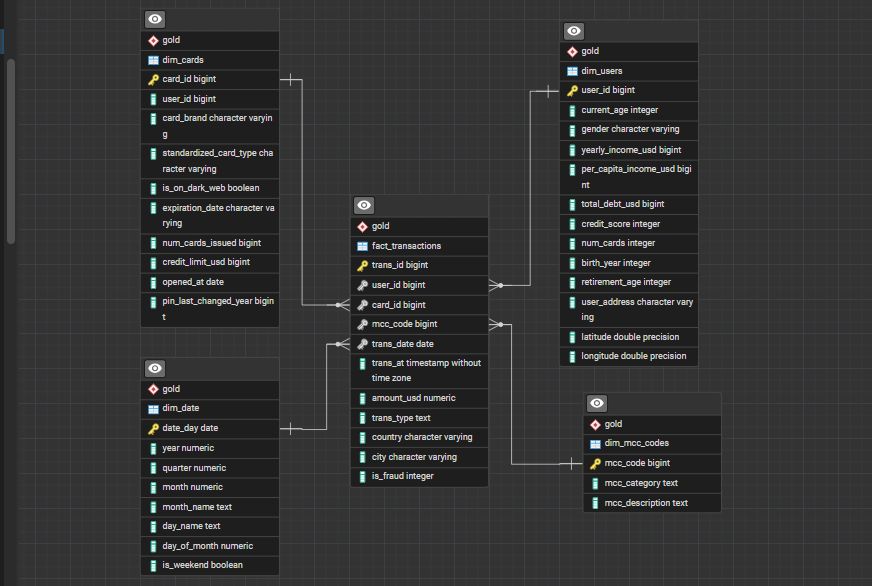Toggle eye button on dim_cards table
872x586 pixels.
[154, 19]
